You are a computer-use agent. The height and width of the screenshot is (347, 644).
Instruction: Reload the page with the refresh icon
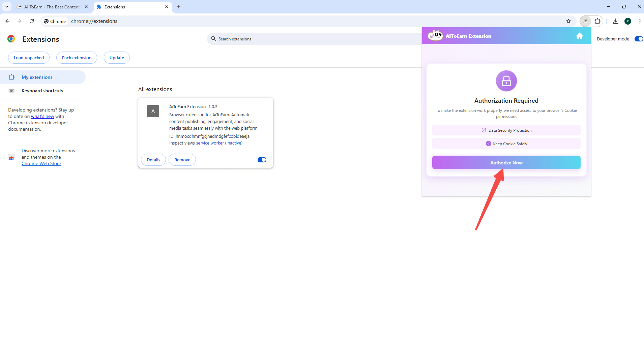tap(32, 21)
